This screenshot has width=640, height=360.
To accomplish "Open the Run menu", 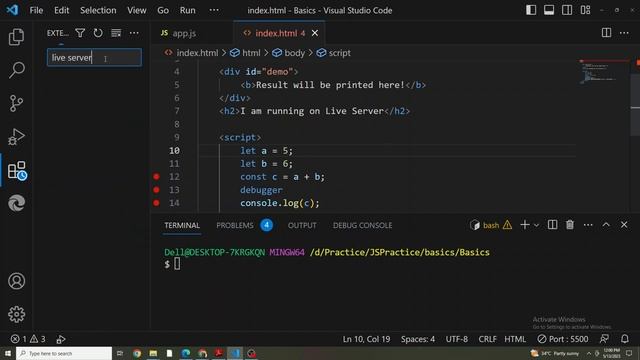I will coord(188,10).
